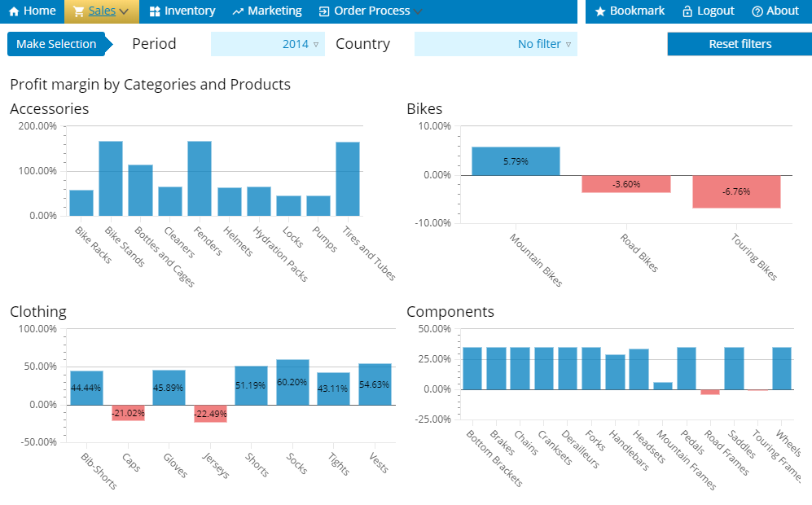Click the Logout padlock icon
The height and width of the screenshot is (505, 812).
coord(687,11)
